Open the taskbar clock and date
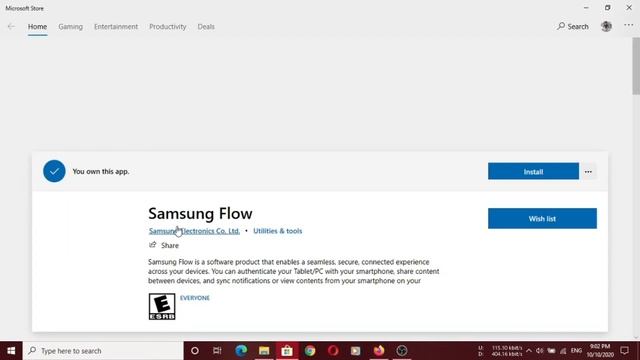Image resolution: width=640 pixels, height=360 pixels. pyautogui.click(x=600, y=351)
